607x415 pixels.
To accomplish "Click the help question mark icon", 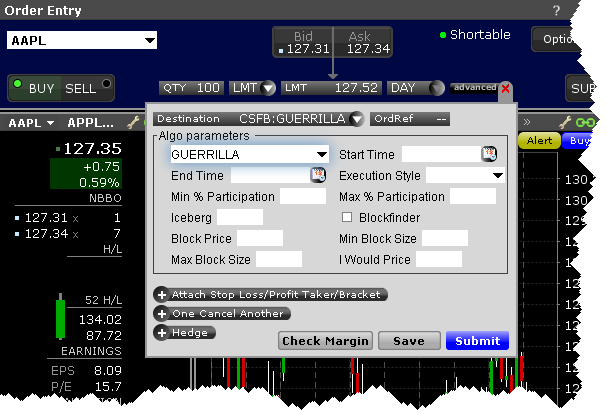I will pyautogui.click(x=584, y=10).
